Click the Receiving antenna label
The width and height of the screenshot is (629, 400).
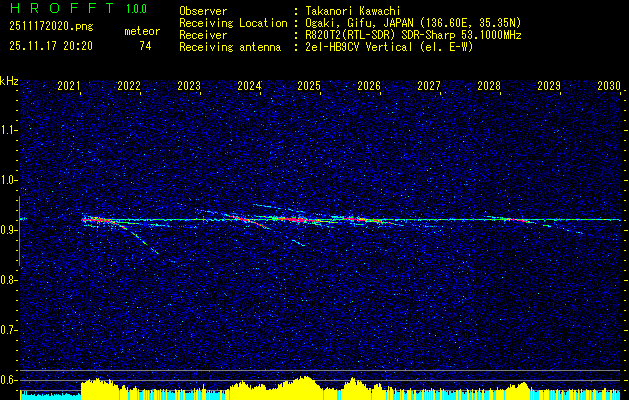coord(230,47)
